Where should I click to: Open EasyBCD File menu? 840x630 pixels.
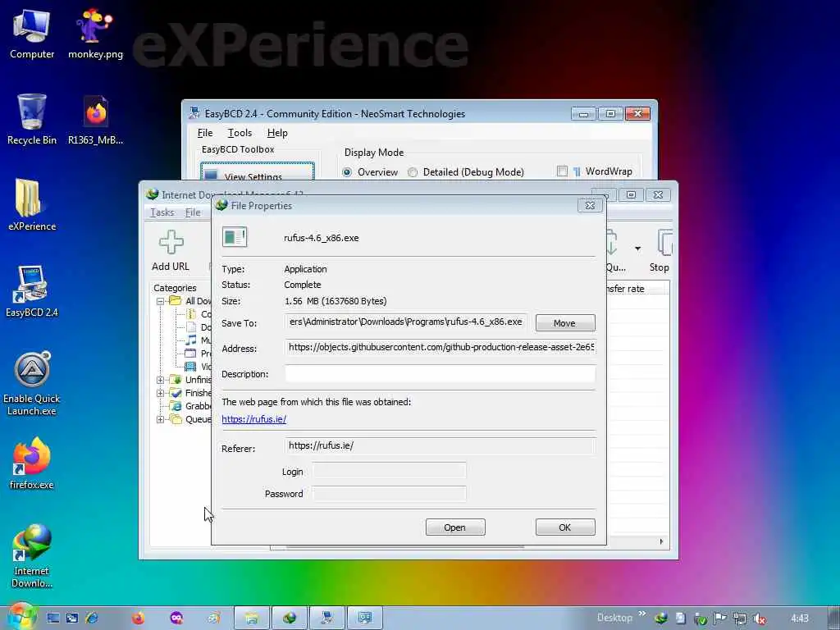click(205, 133)
